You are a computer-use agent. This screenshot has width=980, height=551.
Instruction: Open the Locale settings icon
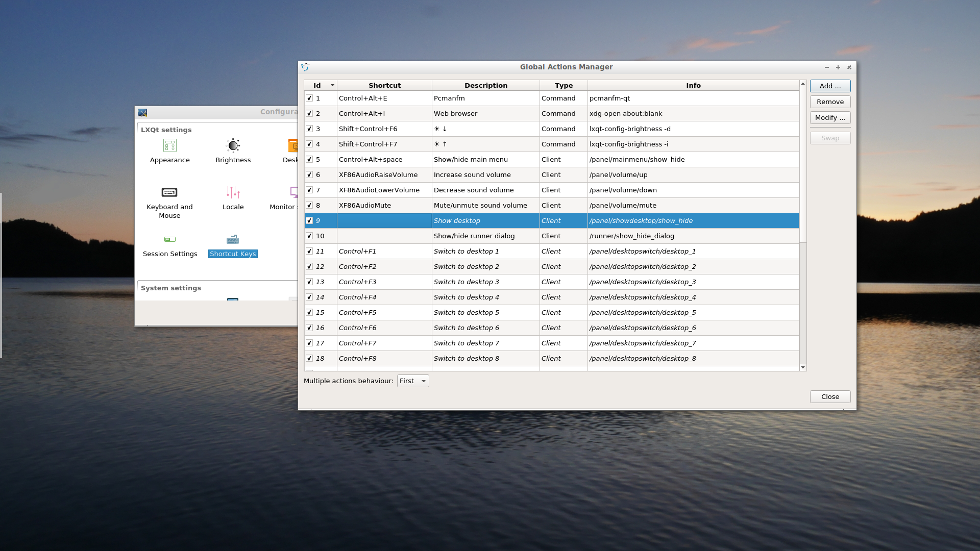(x=233, y=198)
